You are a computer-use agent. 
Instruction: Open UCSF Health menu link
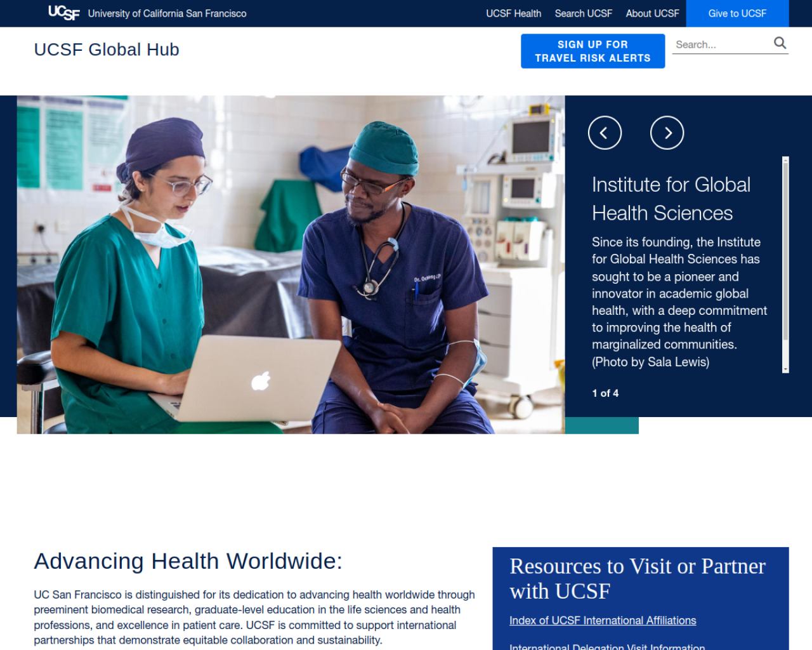pyautogui.click(x=513, y=13)
